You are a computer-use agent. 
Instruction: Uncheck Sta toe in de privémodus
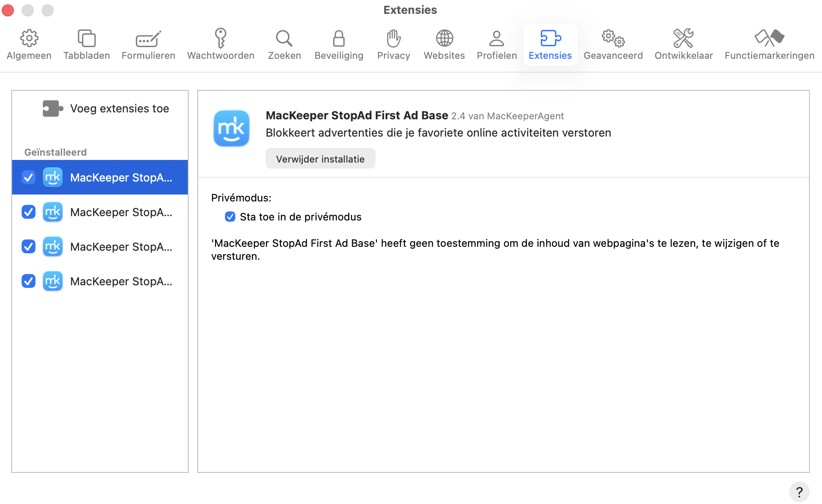pyautogui.click(x=230, y=217)
